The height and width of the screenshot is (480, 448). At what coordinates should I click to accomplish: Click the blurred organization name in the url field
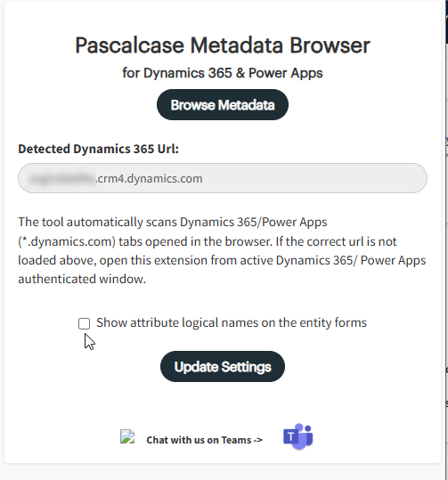(61, 178)
